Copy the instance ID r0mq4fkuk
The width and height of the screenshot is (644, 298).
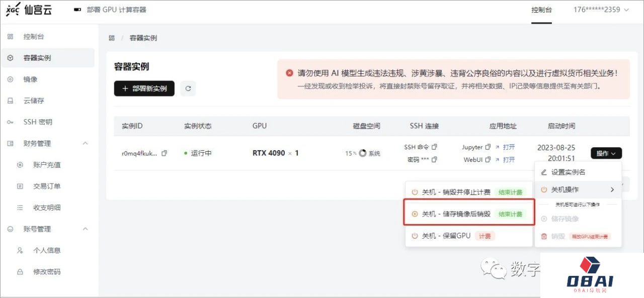click(164, 153)
